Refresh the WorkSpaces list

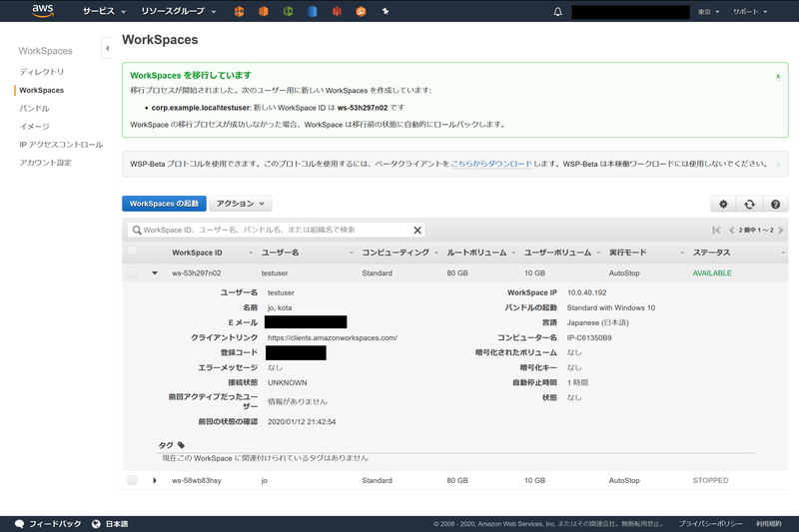point(749,205)
